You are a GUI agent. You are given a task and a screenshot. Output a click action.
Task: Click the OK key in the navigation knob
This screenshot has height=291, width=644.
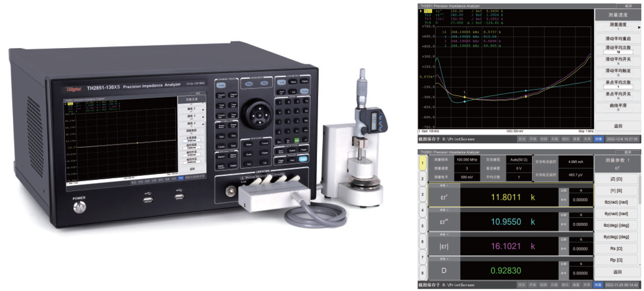click(x=260, y=115)
